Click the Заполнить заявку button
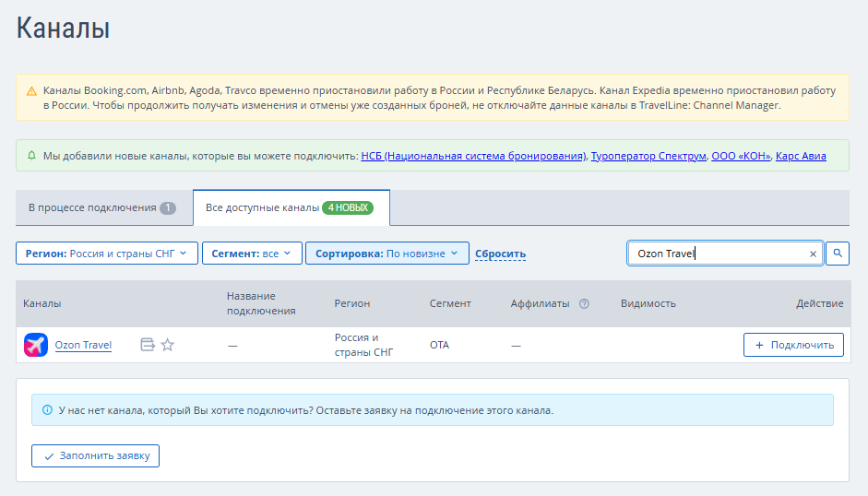The height and width of the screenshot is (496, 868). [95, 455]
